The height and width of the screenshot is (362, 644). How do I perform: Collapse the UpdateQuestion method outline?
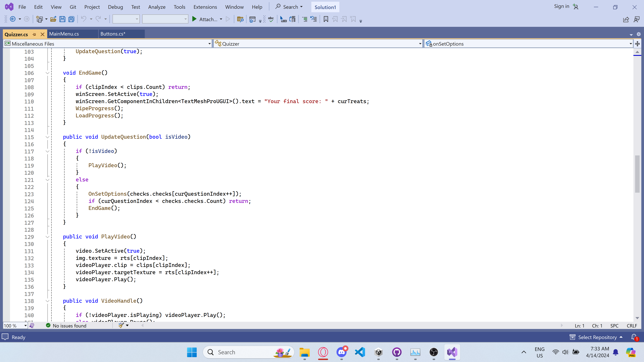pos(47,137)
